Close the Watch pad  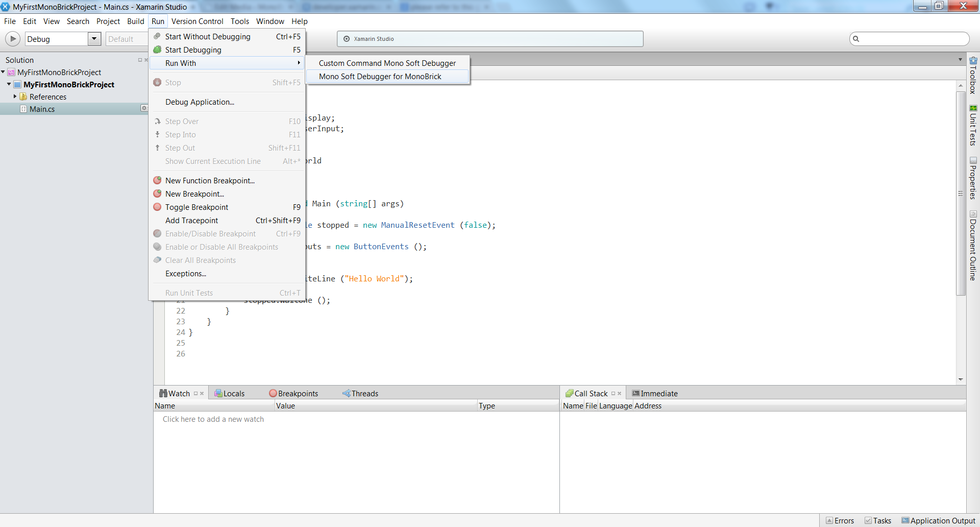tap(202, 393)
